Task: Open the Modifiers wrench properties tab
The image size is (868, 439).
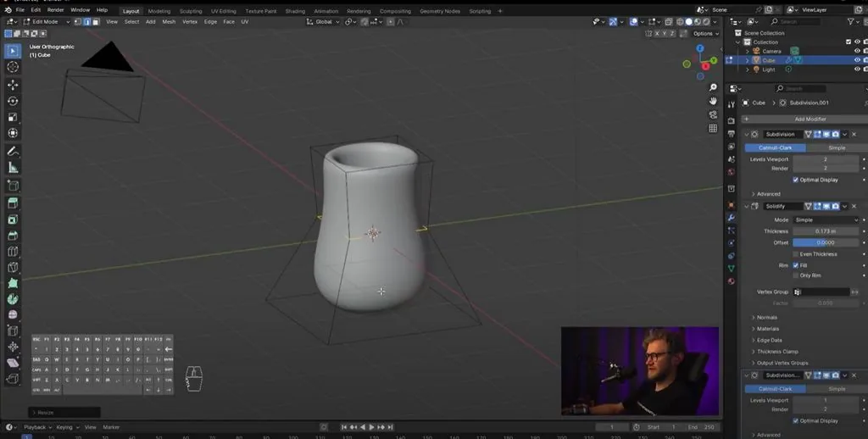Action: point(732,218)
